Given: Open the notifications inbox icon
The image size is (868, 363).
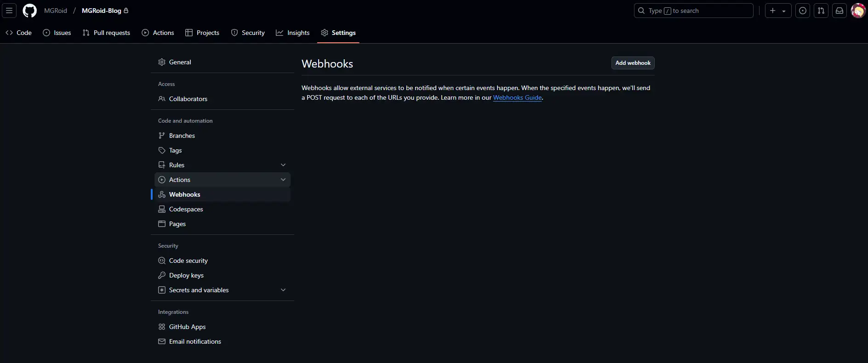Looking at the screenshot, I should pos(839,11).
